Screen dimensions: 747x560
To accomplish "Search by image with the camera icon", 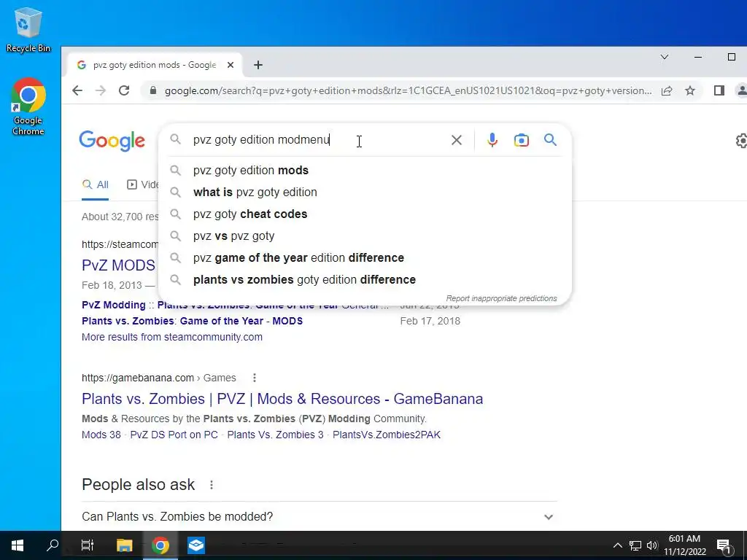I will (521, 140).
